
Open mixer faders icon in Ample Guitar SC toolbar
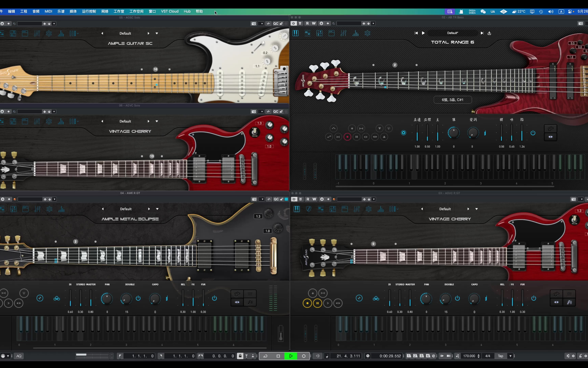[x=37, y=33]
